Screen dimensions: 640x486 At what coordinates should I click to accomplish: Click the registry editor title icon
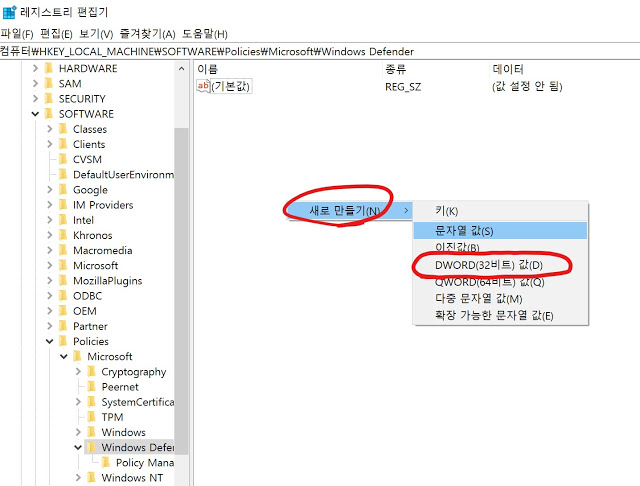(9, 12)
